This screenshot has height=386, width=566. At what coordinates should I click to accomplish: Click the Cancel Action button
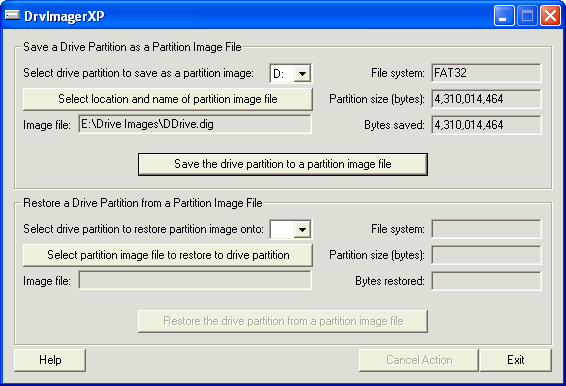coord(419,360)
